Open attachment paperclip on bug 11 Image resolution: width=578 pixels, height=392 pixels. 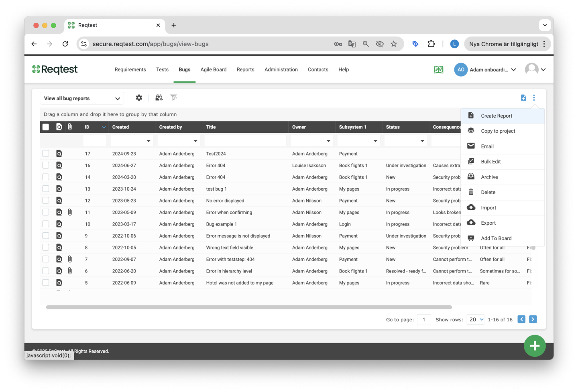[70, 212]
